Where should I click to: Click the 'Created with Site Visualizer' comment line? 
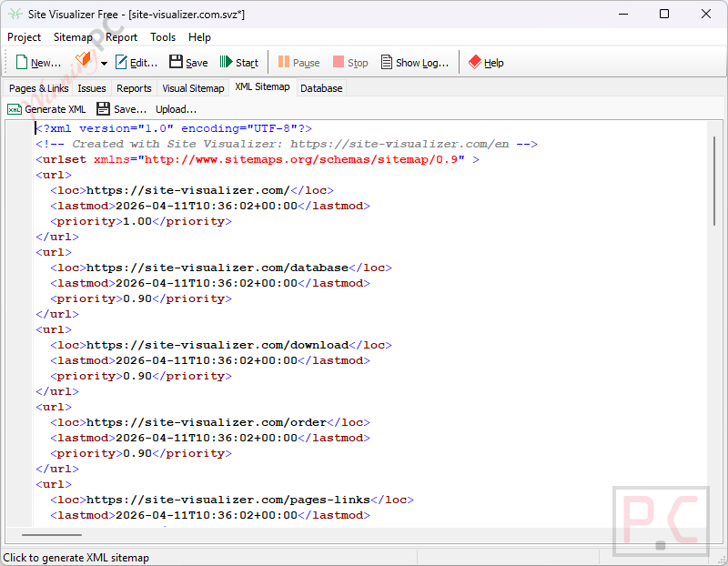[287, 144]
